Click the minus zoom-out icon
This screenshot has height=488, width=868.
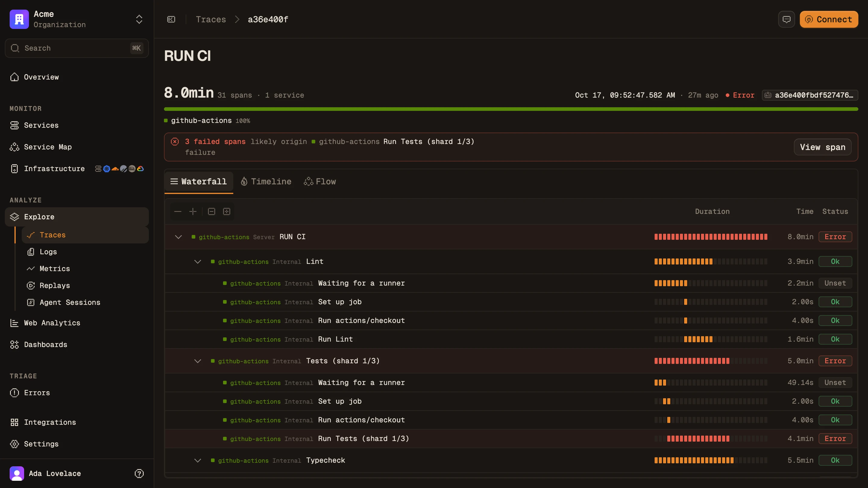coord(178,211)
